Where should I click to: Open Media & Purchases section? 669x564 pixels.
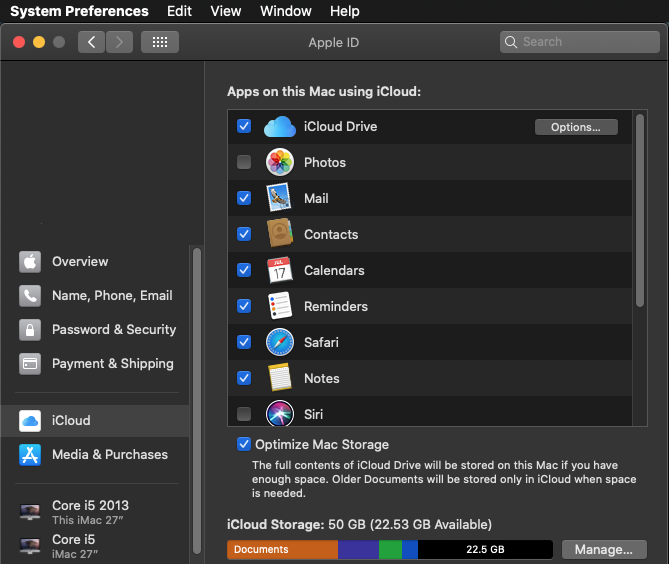pos(95,455)
